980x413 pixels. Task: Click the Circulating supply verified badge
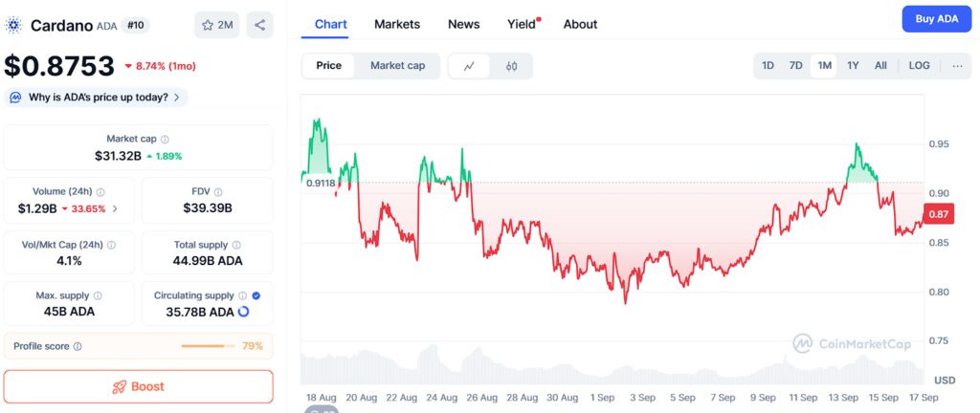[x=256, y=296]
